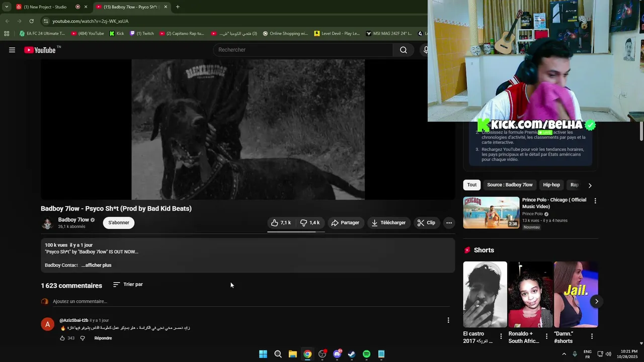644x362 pixels.
Task: Dislike the @AzizSbai-t2b comment
Action: tap(83, 338)
